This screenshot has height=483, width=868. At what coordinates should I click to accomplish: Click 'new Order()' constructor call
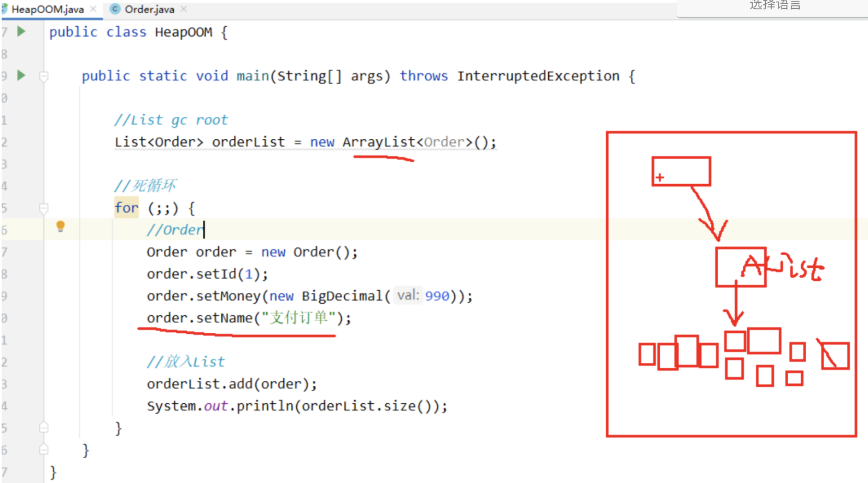coord(305,252)
